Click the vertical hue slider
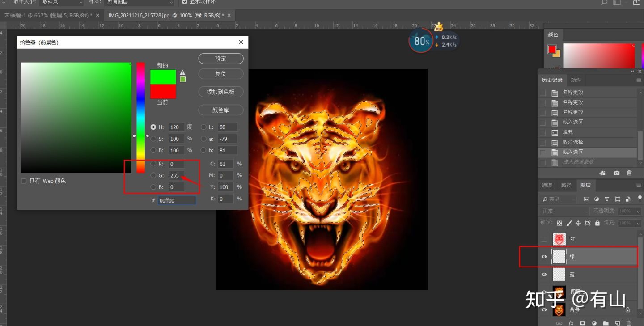The image size is (644, 326). coord(141,118)
